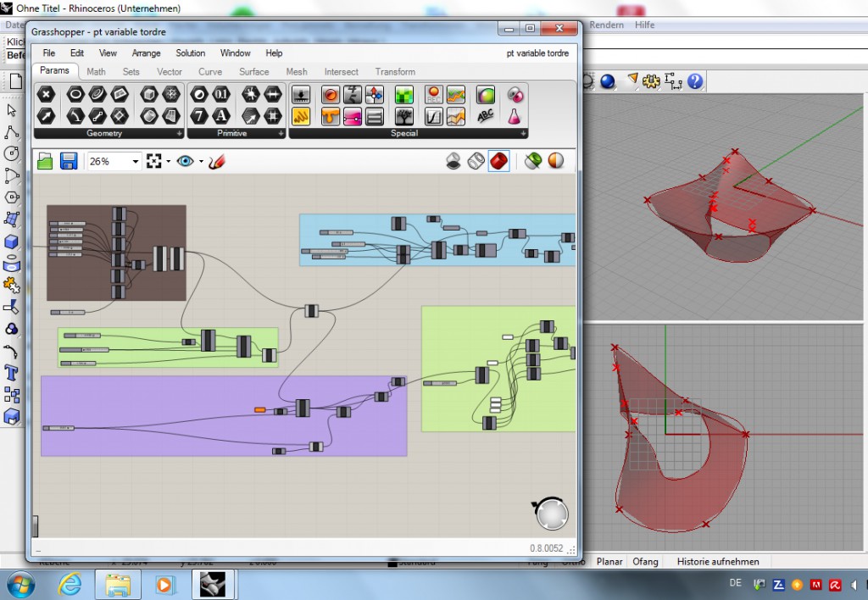This screenshot has height=600, width=868.
Task: Open Rhino help question mark icon
Action: (695, 81)
